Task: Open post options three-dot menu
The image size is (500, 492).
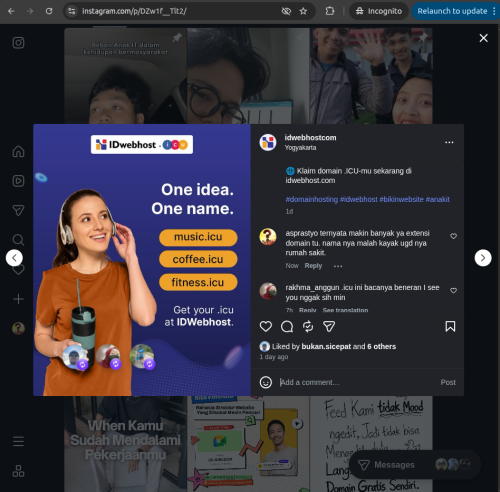Action: click(x=449, y=142)
